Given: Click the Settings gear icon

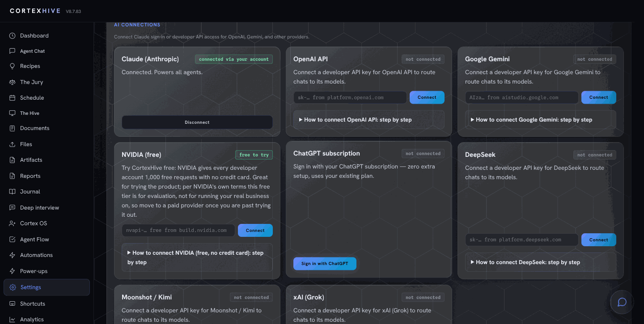Looking at the screenshot, I should click(13, 287).
